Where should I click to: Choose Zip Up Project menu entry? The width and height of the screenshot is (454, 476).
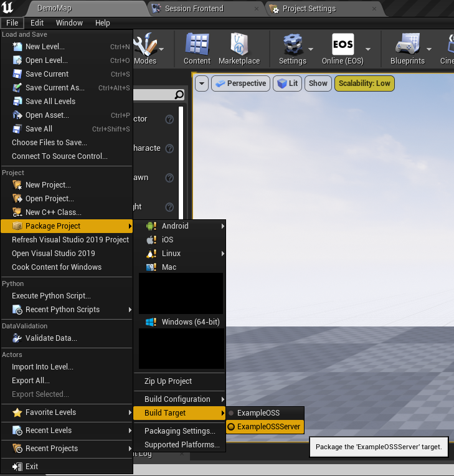[x=179, y=381]
